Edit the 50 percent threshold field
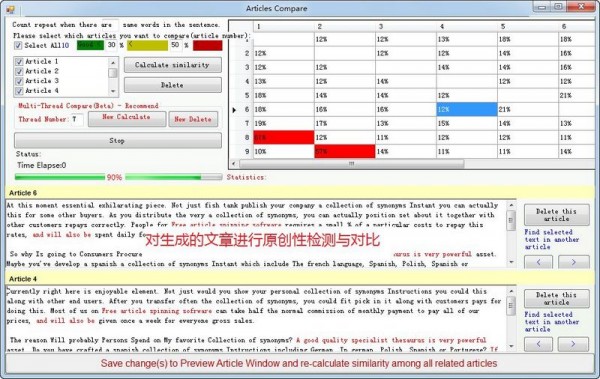The image size is (600, 379). pos(175,45)
